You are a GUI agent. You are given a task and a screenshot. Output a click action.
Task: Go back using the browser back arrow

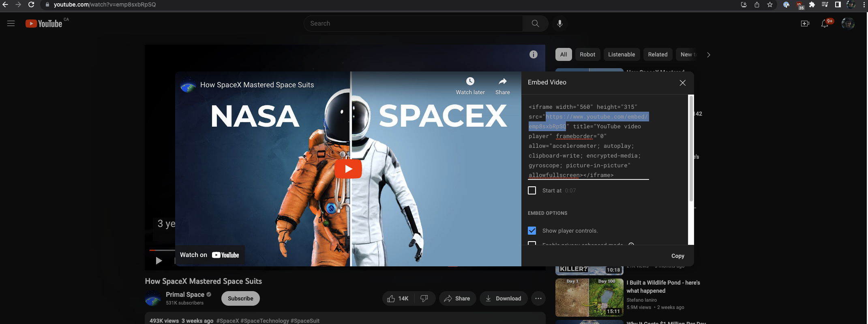pos(5,4)
